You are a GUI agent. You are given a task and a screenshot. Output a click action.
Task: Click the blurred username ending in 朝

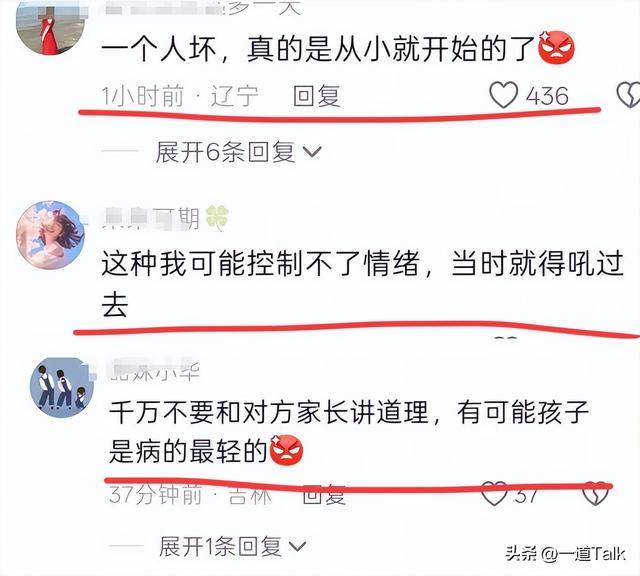(x=151, y=218)
